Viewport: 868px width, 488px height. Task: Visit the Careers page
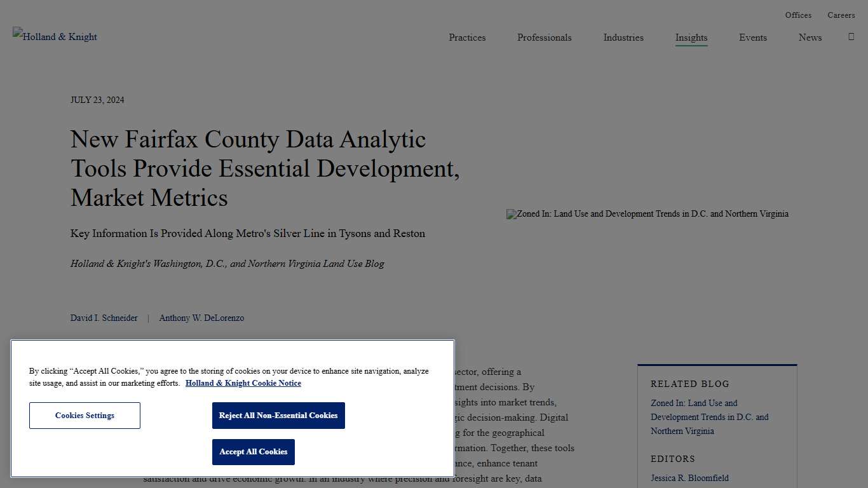click(x=841, y=15)
